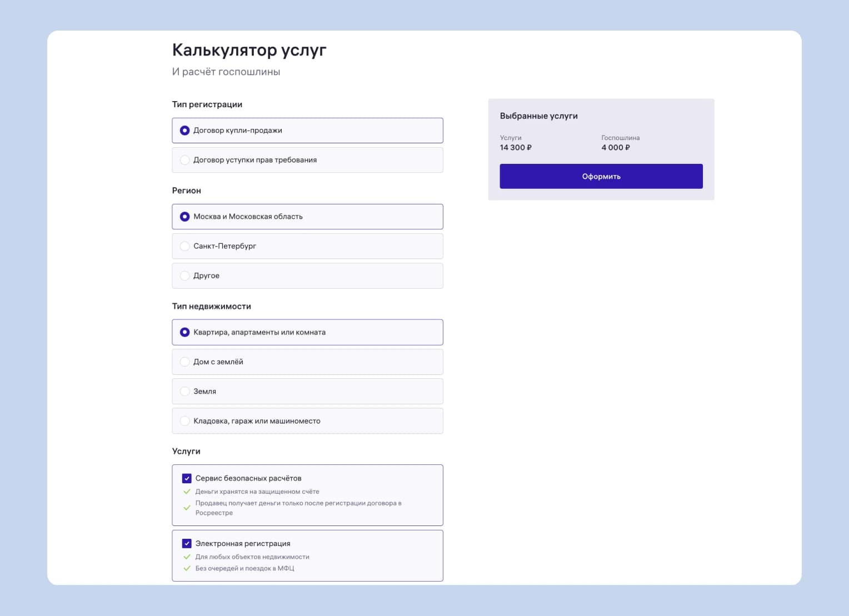Viewport: 849px width, 616px height.
Task: Click the services total '14 300 ₽'
Action: (x=516, y=148)
